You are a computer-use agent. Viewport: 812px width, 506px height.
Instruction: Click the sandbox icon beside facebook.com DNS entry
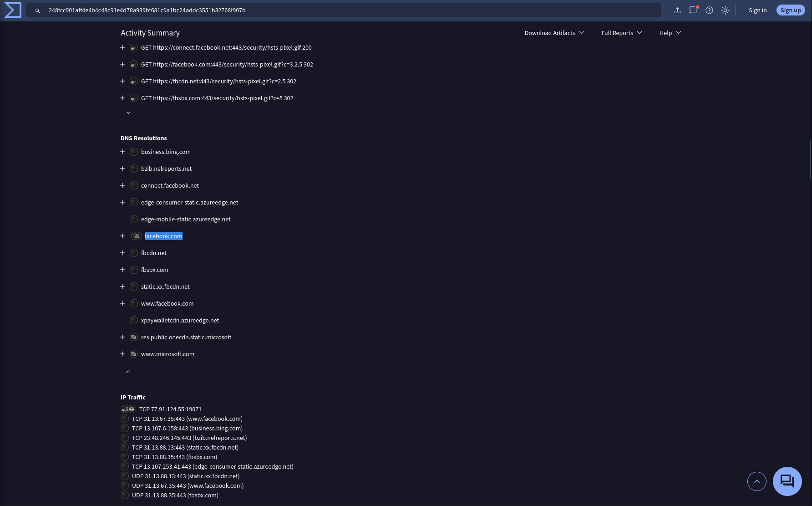(x=136, y=236)
